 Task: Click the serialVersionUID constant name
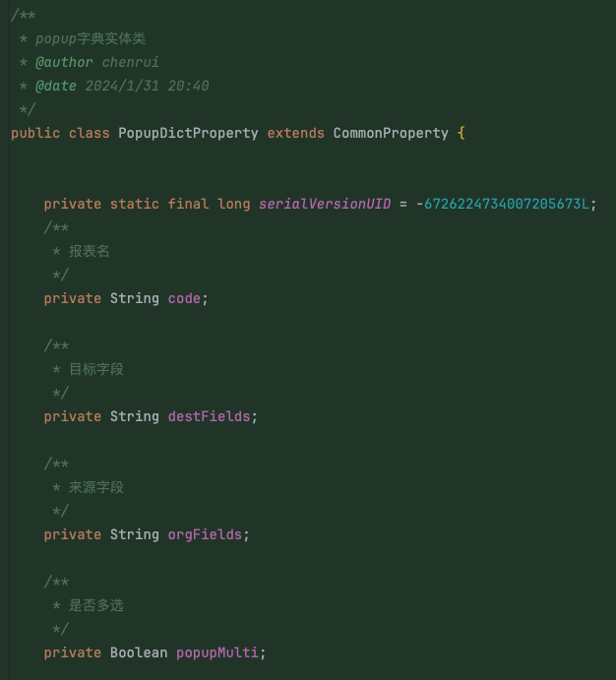pyautogui.click(x=325, y=204)
